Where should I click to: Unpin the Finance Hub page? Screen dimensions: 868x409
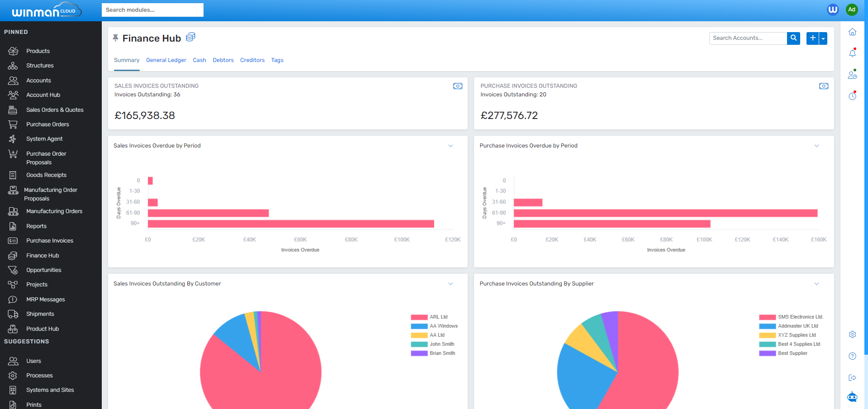(x=116, y=37)
